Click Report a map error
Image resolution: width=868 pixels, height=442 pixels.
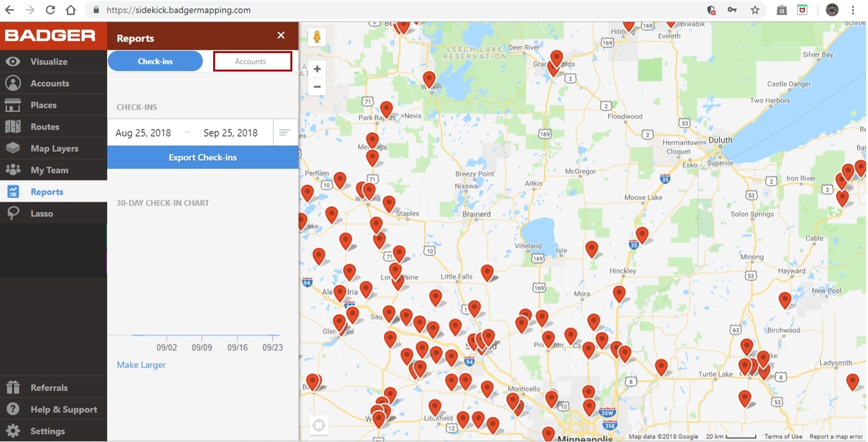point(837,437)
